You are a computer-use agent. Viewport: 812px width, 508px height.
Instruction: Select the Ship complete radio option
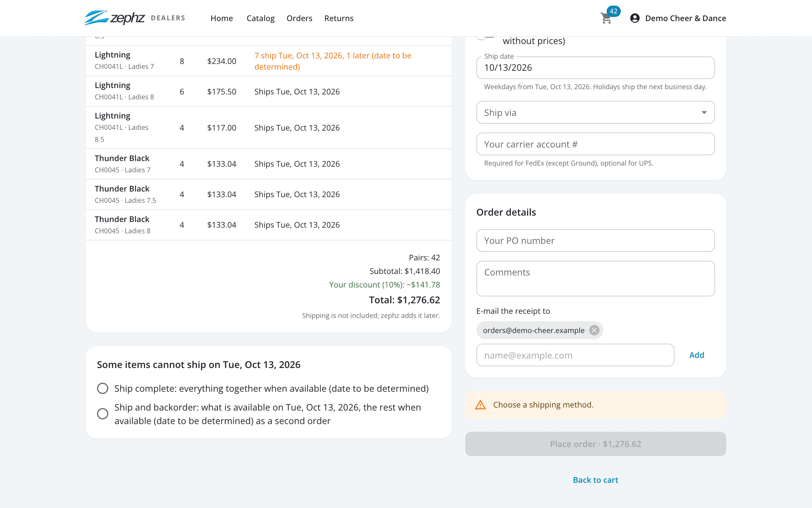(103, 388)
